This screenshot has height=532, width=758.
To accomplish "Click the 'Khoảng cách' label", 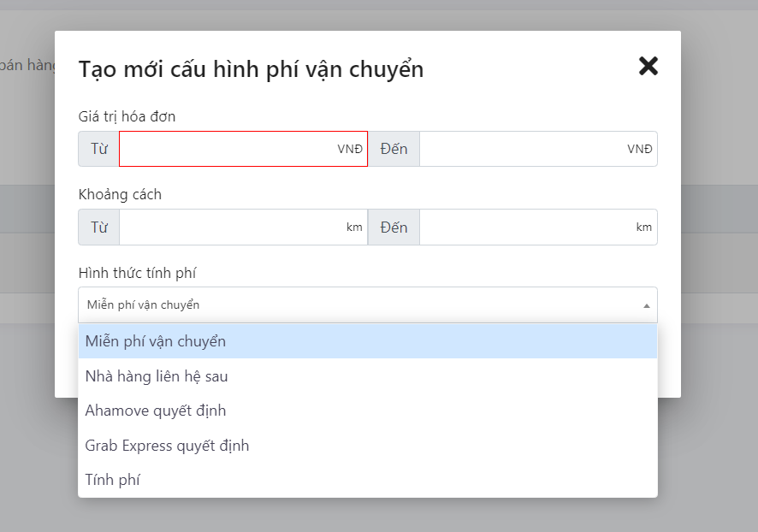I will pyautogui.click(x=120, y=194).
